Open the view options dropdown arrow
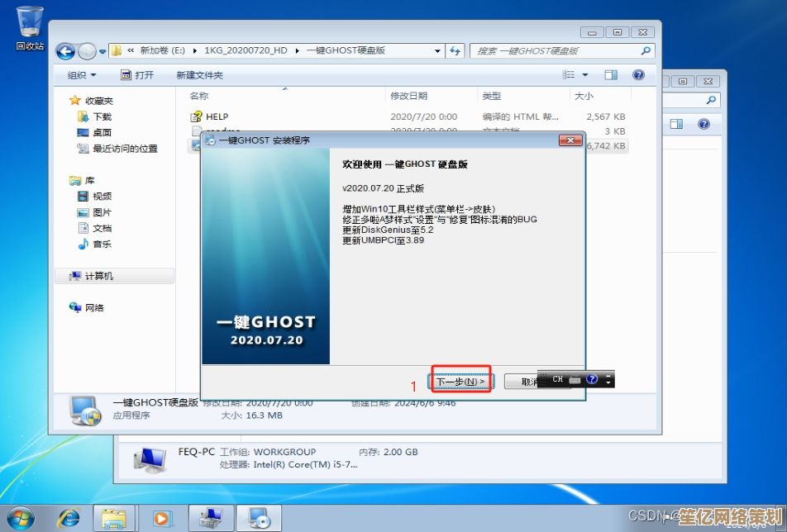This screenshot has width=787, height=532. [585, 75]
